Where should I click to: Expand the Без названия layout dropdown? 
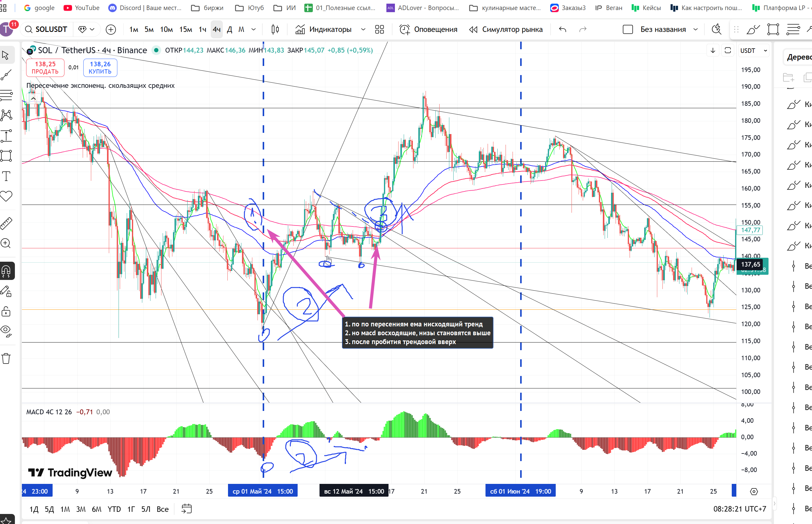point(695,29)
